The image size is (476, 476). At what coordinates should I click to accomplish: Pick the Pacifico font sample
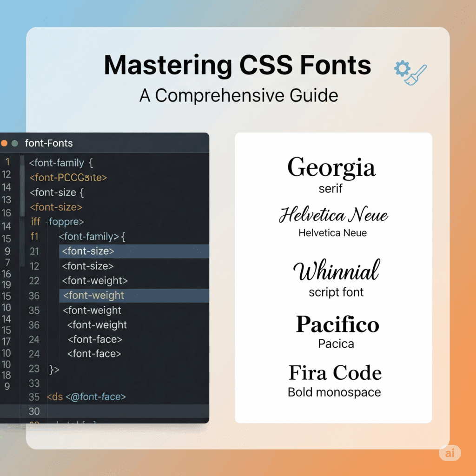(337, 324)
